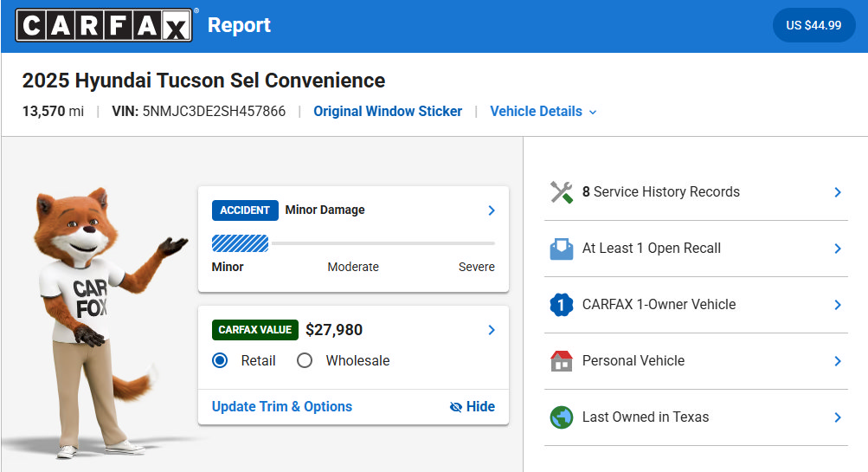The width and height of the screenshot is (868, 472).
Task: Open the Original Window Sticker link
Action: pos(388,112)
